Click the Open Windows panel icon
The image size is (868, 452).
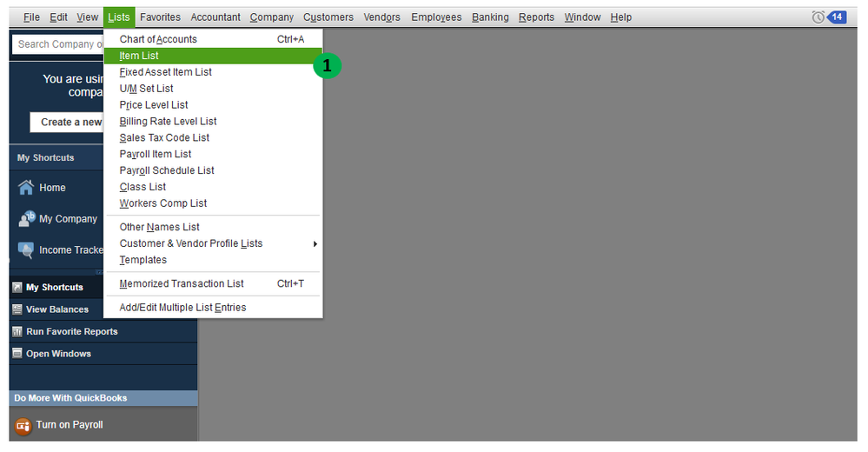click(17, 354)
